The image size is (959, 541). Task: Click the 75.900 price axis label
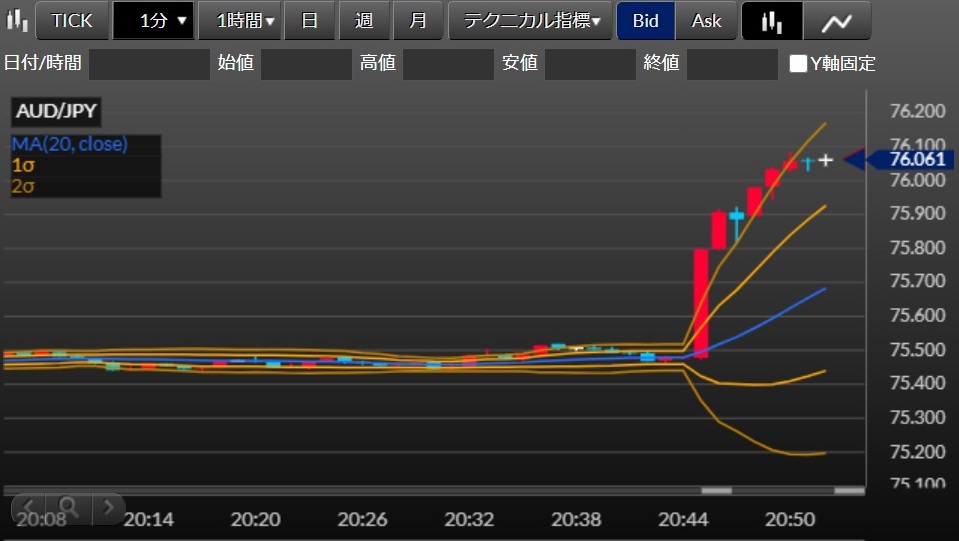tap(917, 213)
